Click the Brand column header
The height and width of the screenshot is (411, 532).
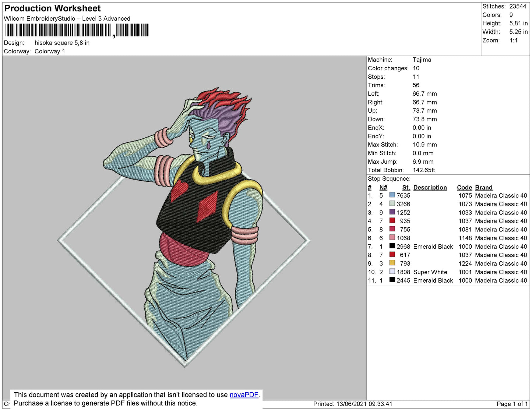[484, 187]
